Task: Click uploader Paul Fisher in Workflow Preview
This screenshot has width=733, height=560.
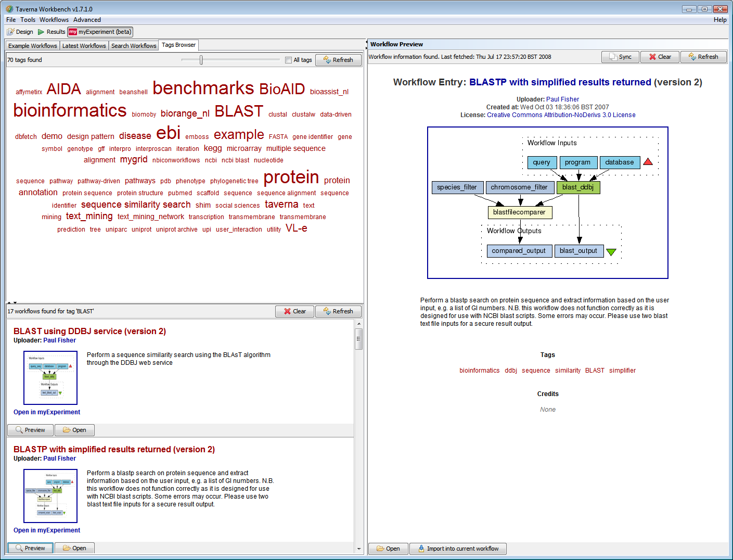Action: point(562,99)
